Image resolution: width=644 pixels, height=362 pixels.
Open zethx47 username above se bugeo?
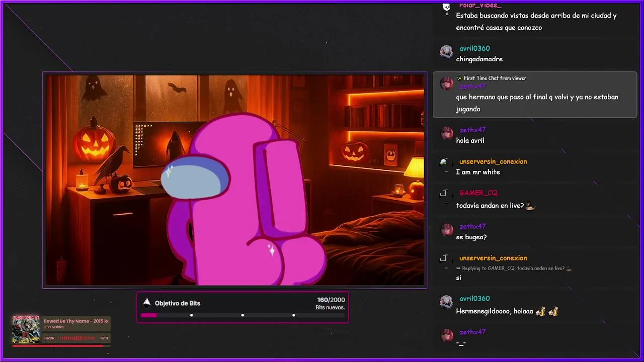[472, 226]
